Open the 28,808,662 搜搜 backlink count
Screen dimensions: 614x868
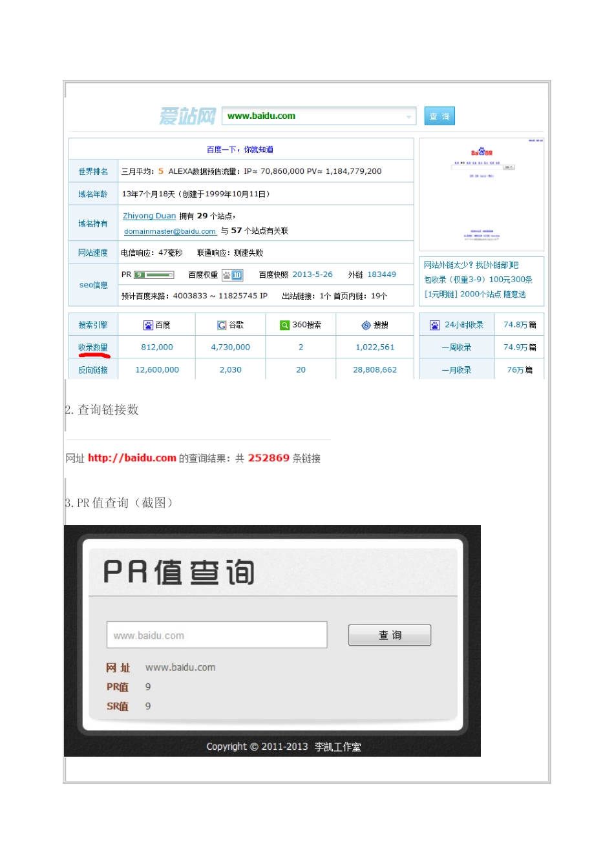[375, 369]
